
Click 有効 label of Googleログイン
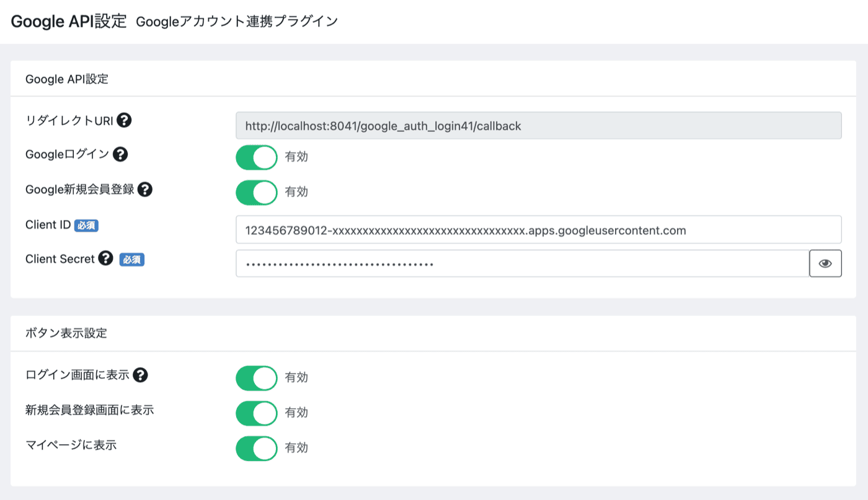[296, 157]
